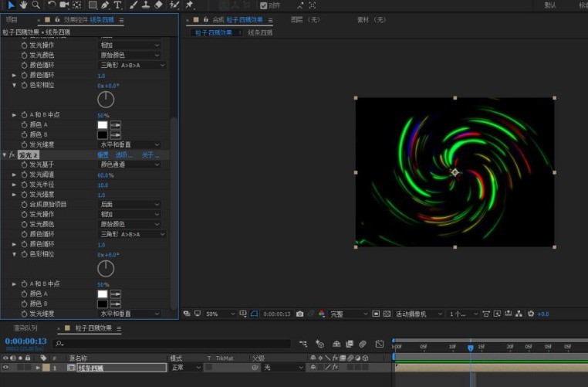Expand the 发光阈值 property
Screen dimensions: 588x387
point(14,175)
